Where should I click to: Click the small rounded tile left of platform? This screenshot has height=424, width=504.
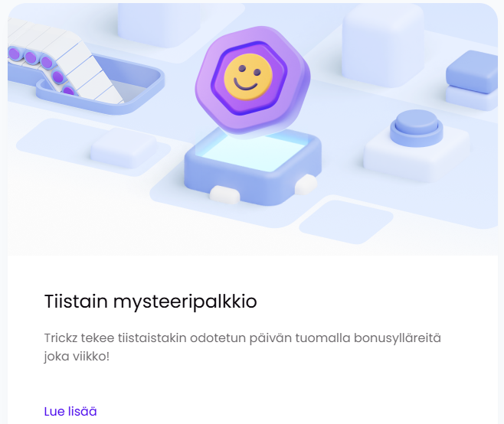click(123, 148)
